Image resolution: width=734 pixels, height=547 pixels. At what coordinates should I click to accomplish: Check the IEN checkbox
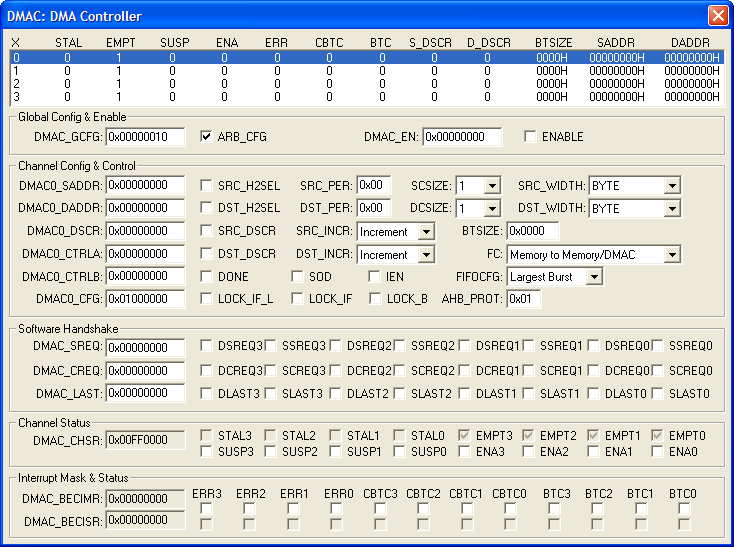(x=375, y=276)
